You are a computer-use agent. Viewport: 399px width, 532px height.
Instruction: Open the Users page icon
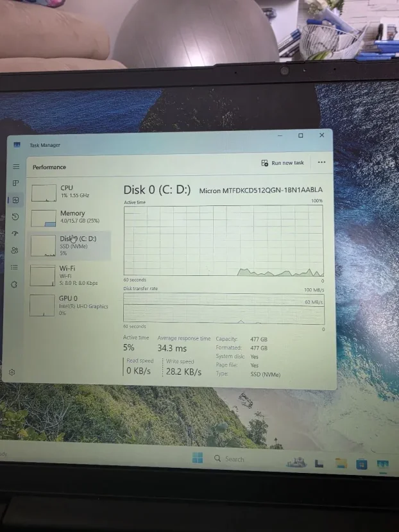tap(15, 250)
